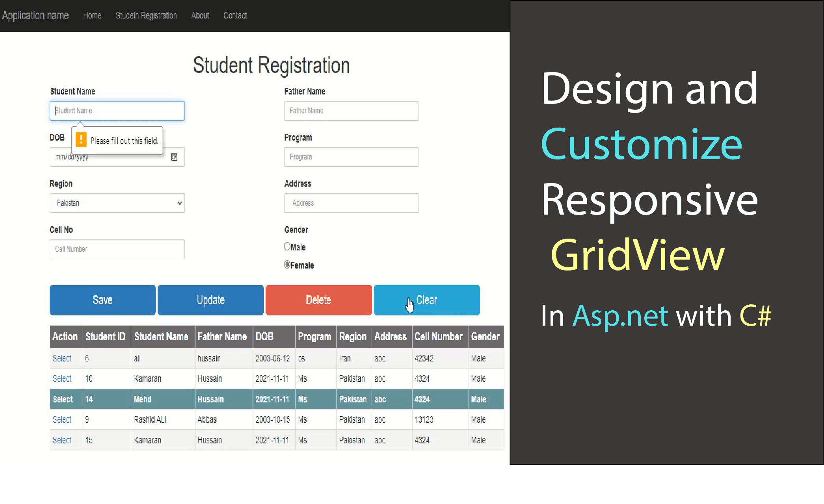824x504 pixels.
Task: Expand the About menu item
Action: (x=200, y=15)
